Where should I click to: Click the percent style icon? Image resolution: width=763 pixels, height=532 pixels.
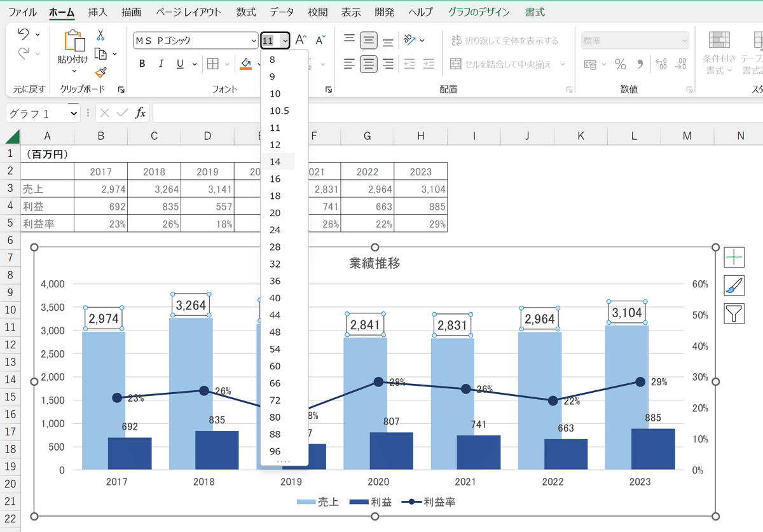click(x=620, y=64)
